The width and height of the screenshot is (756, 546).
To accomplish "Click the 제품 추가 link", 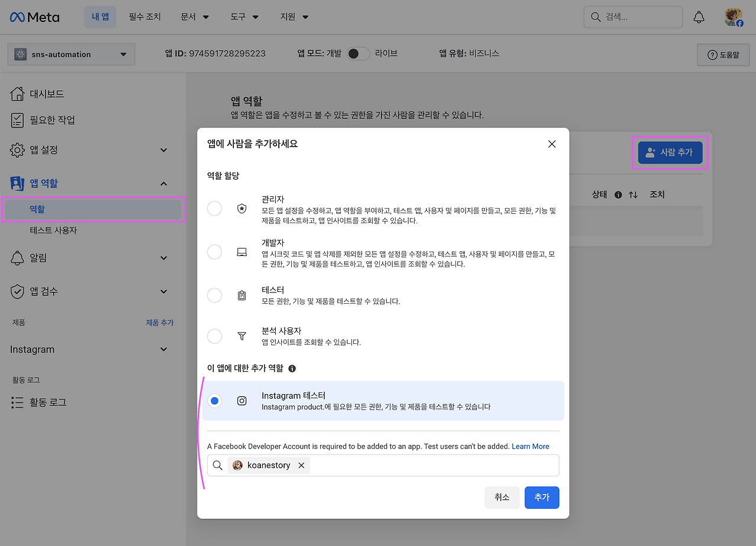I will [160, 323].
